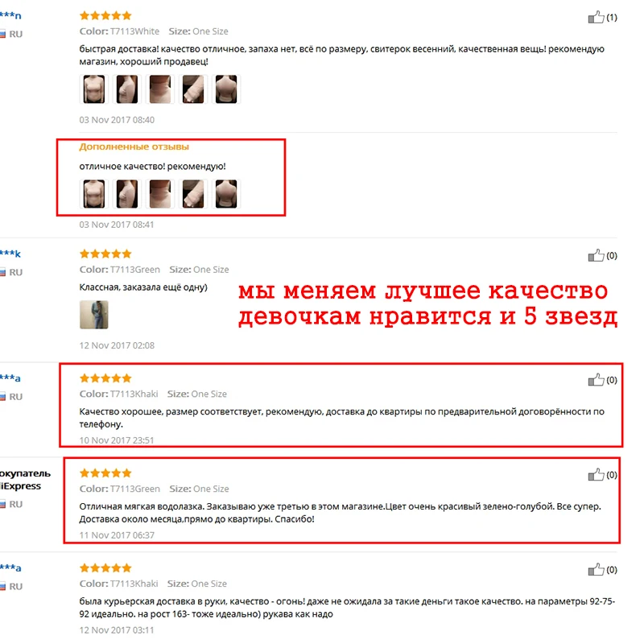View third photo of white sweater review
The width and height of the screenshot is (644, 644).
coord(159,89)
